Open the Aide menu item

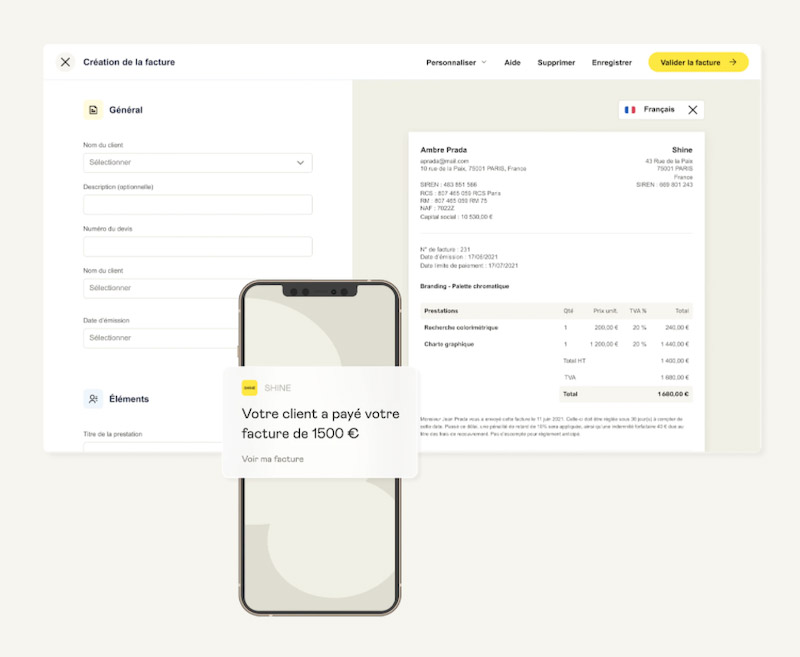[512, 63]
